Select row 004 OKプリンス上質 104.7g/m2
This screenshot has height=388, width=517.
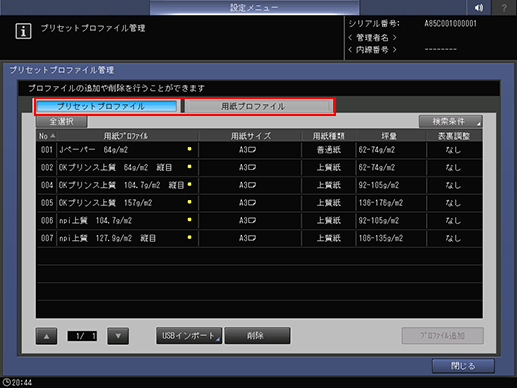259,185
